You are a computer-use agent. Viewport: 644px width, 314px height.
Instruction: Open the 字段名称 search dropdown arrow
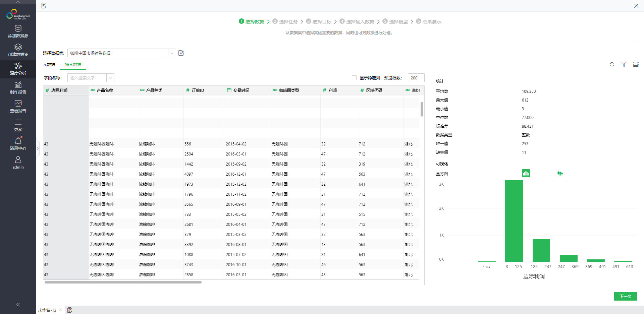110,78
